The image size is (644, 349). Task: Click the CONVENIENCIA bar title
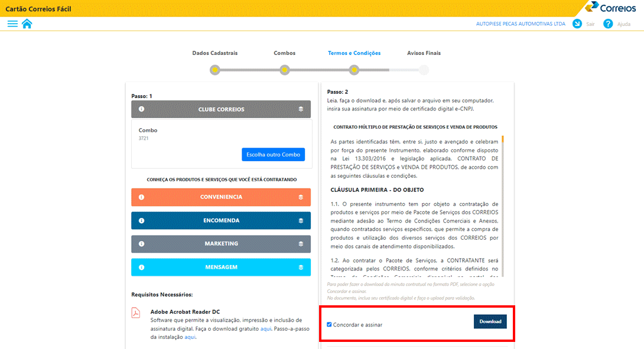pos(221,197)
